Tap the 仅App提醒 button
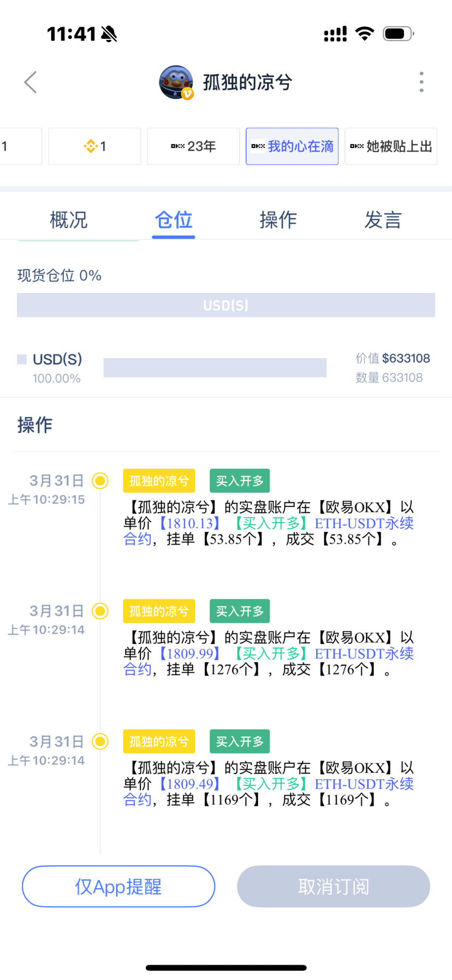The width and height of the screenshot is (452, 980). [x=118, y=886]
